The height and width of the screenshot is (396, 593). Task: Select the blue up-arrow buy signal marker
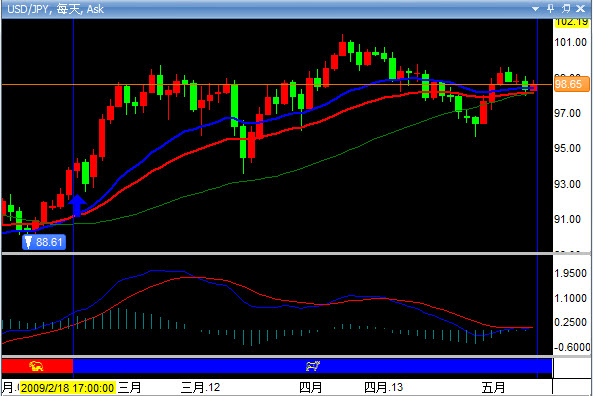78,205
